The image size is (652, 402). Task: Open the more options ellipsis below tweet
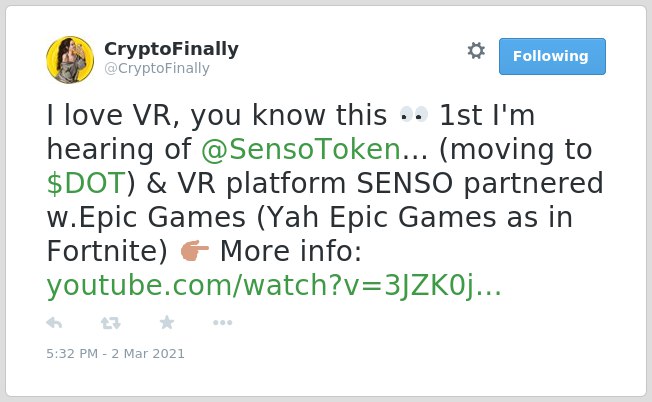(x=222, y=323)
